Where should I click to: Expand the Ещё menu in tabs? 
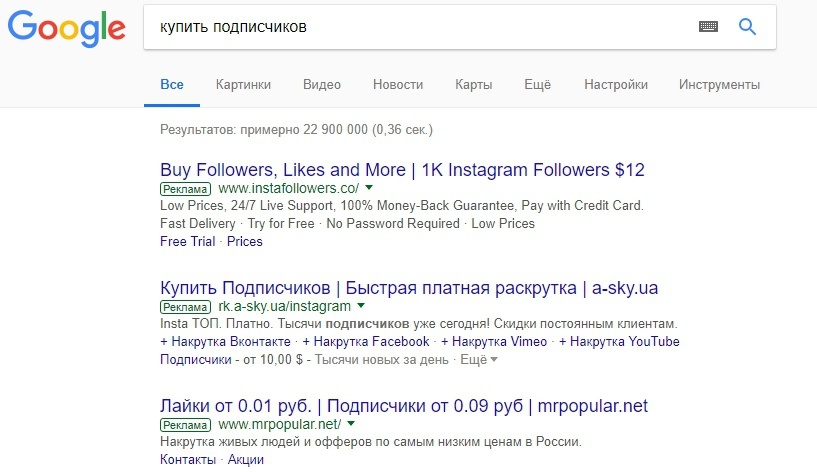coord(538,84)
